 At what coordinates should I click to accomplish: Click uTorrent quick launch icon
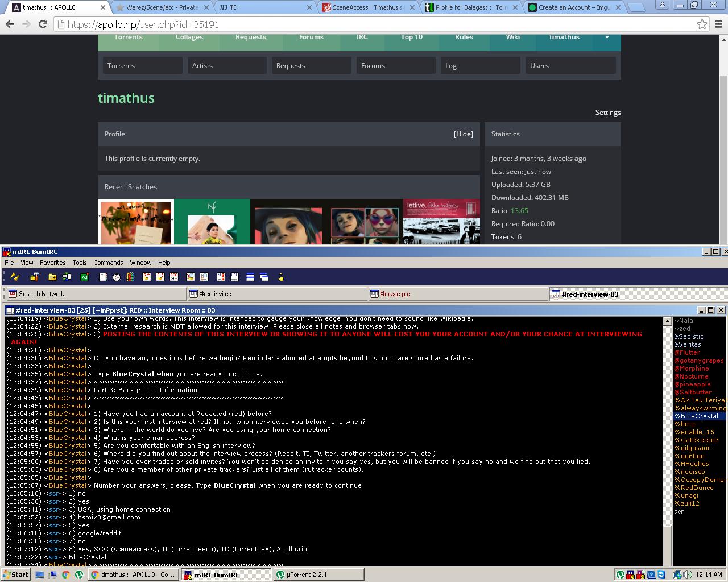click(x=79, y=575)
